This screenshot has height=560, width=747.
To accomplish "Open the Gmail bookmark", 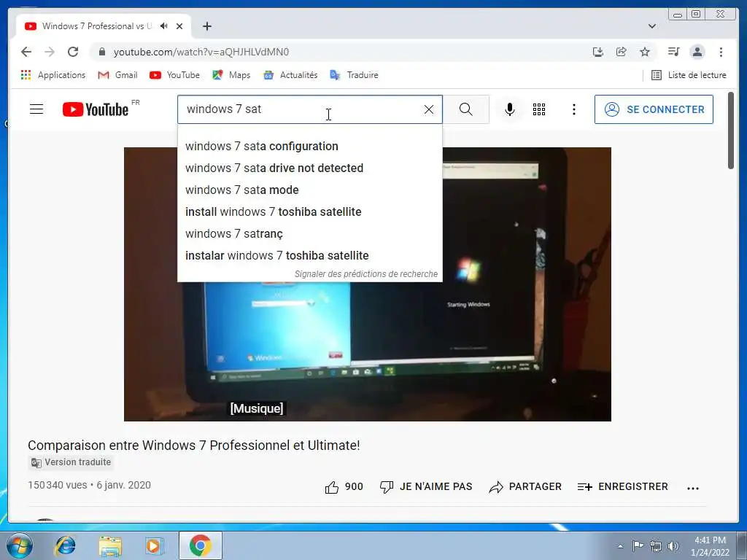I will [117, 75].
